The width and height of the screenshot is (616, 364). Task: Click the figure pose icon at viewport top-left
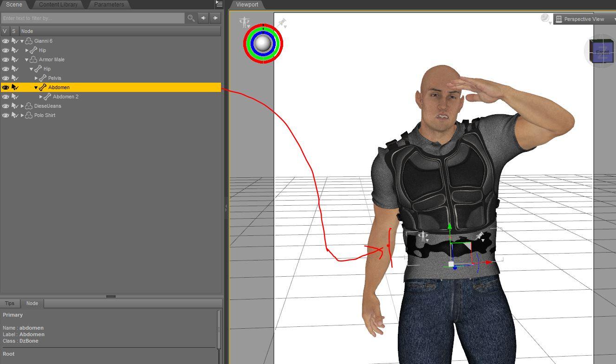(244, 22)
